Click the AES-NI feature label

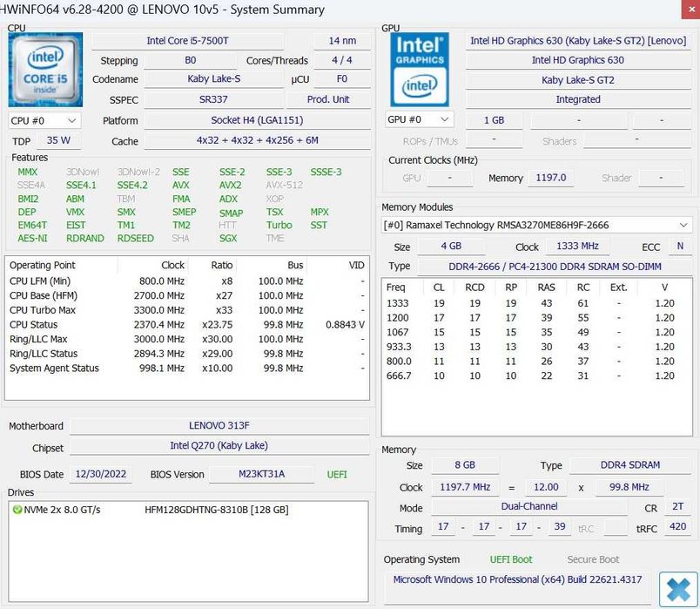pos(32,238)
